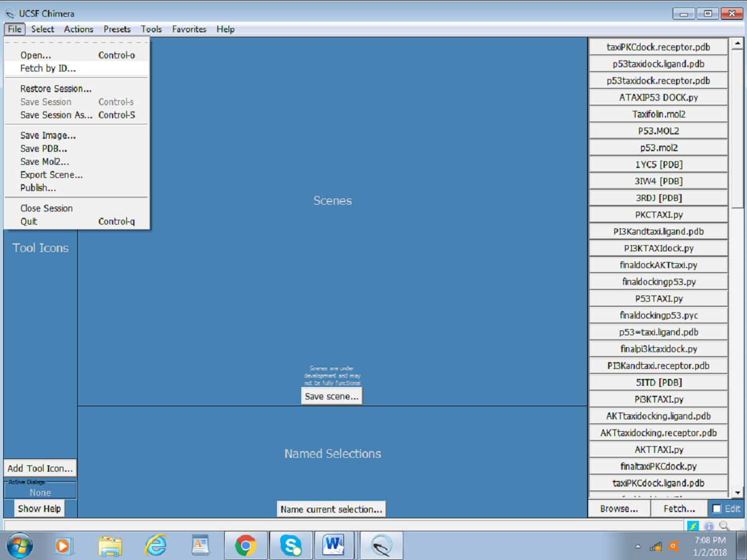The width and height of the screenshot is (747, 560).
Task: Click the Save scene... button
Action: tap(332, 396)
